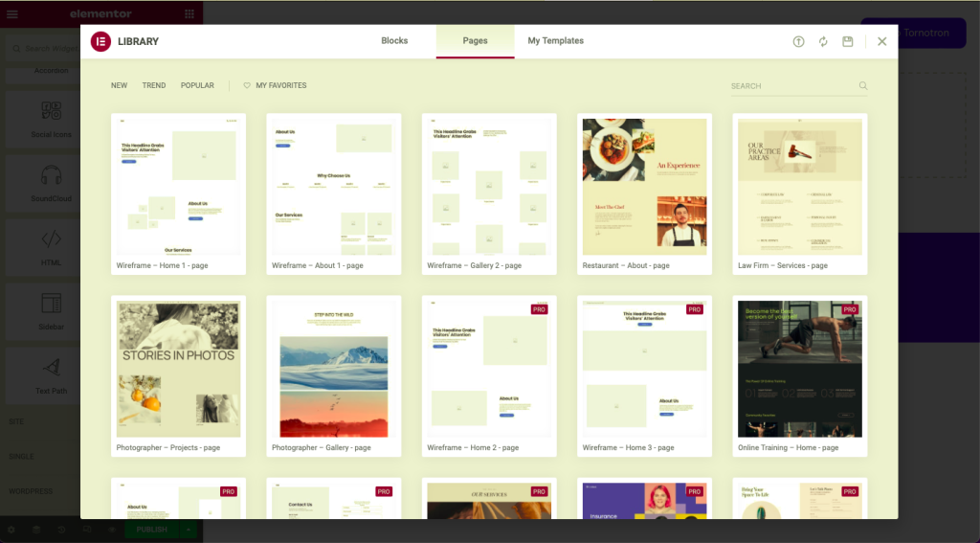Filter templates by Popular
The height and width of the screenshot is (543, 980).
coord(197,86)
